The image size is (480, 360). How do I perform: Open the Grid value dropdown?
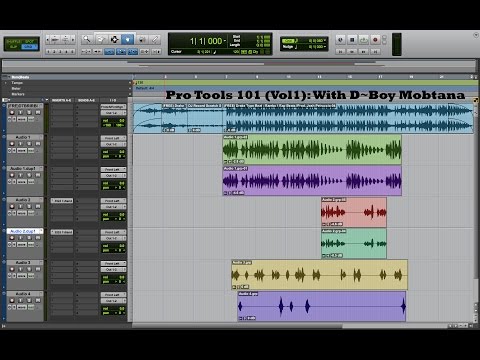pyautogui.click(x=325, y=41)
